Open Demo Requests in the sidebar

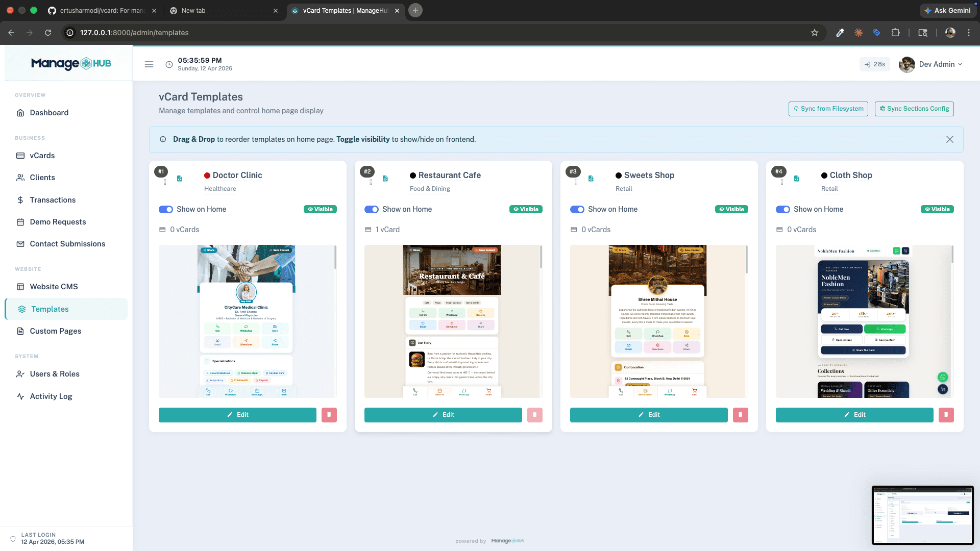point(66,222)
